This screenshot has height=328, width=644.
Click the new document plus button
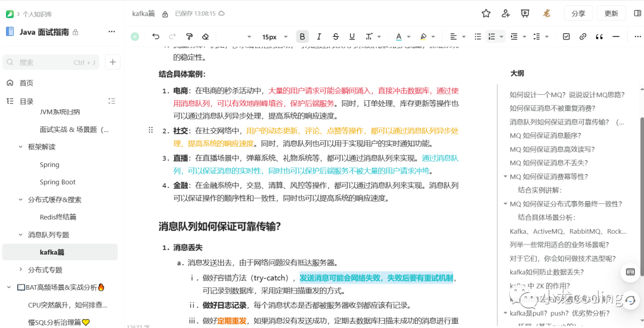pyautogui.click(x=113, y=63)
